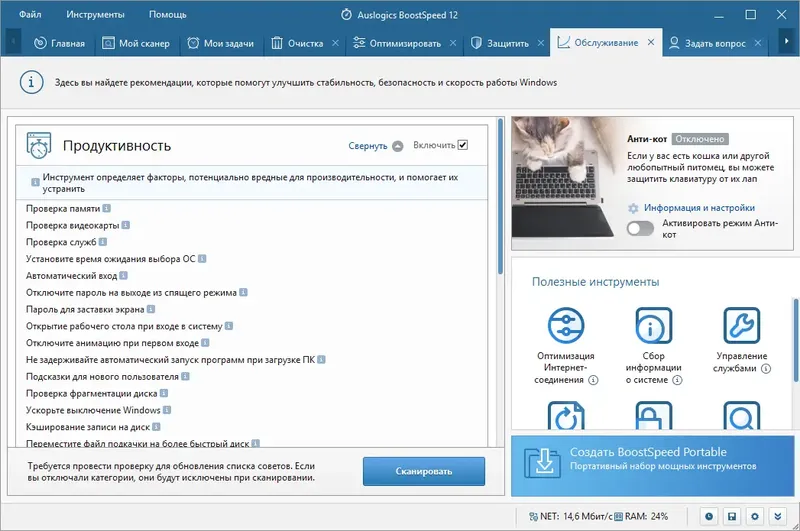The width and height of the screenshot is (800, 531).
Task: Show info for Подсказки для нового пользователя
Action: pyautogui.click(x=185, y=376)
